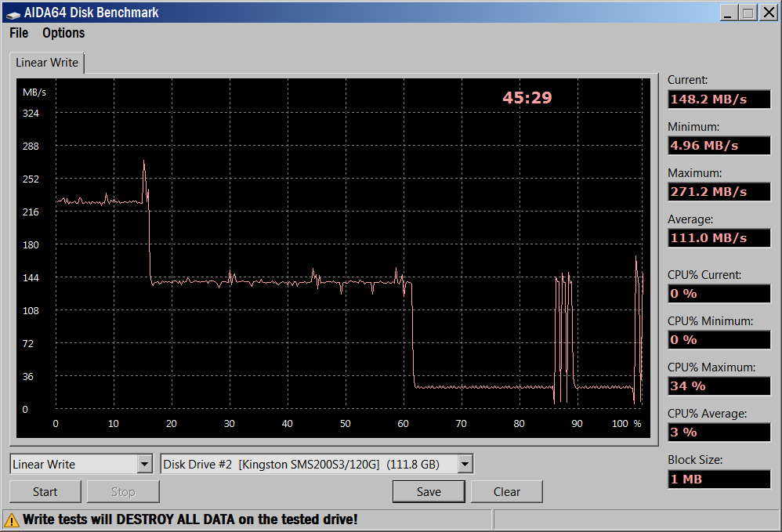
Task: Click the Stop button
Action: tap(123, 492)
